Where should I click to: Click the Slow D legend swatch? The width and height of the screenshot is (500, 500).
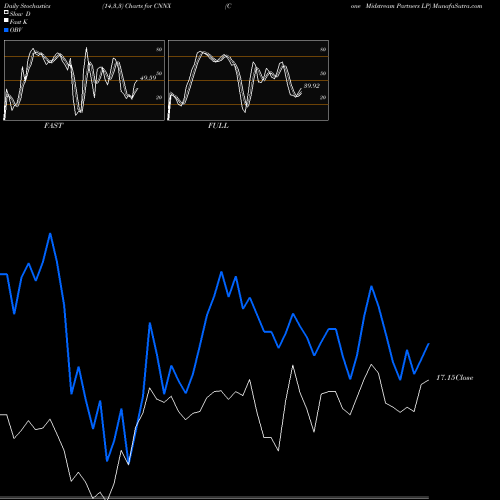pos(6,13)
